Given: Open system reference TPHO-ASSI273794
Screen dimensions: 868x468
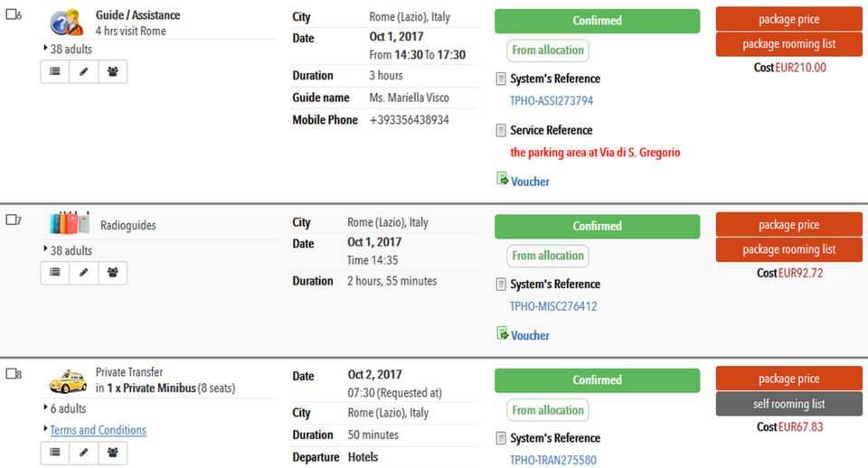Looking at the screenshot, I should pos(552,101).
